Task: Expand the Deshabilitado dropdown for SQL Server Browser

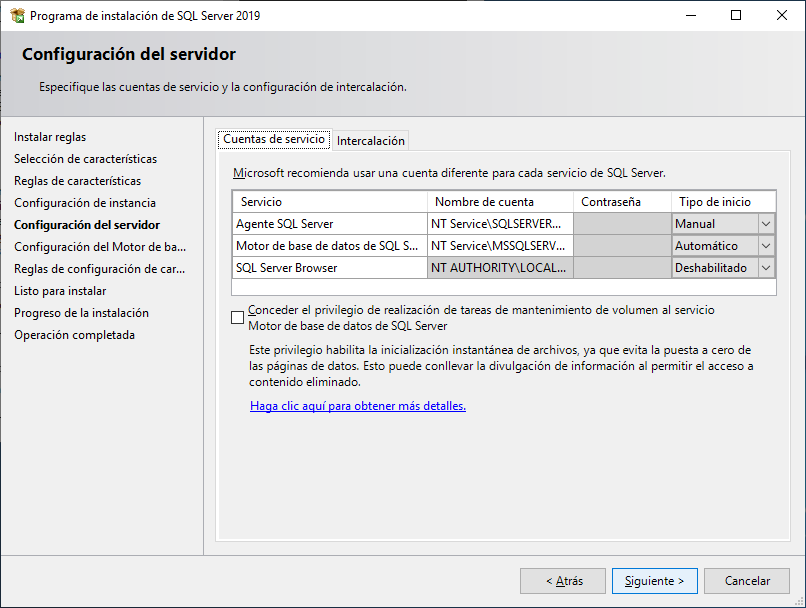Action: tap(766, 267)
